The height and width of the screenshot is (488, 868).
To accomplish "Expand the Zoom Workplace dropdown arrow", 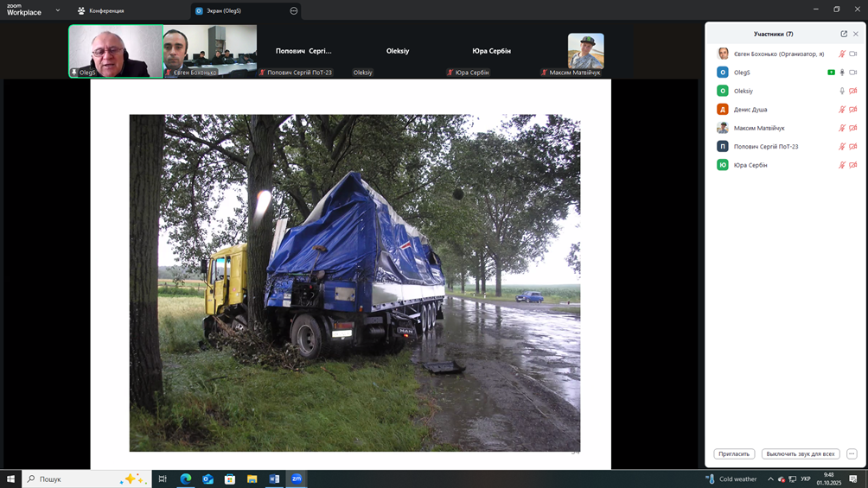I will [58, 11].
